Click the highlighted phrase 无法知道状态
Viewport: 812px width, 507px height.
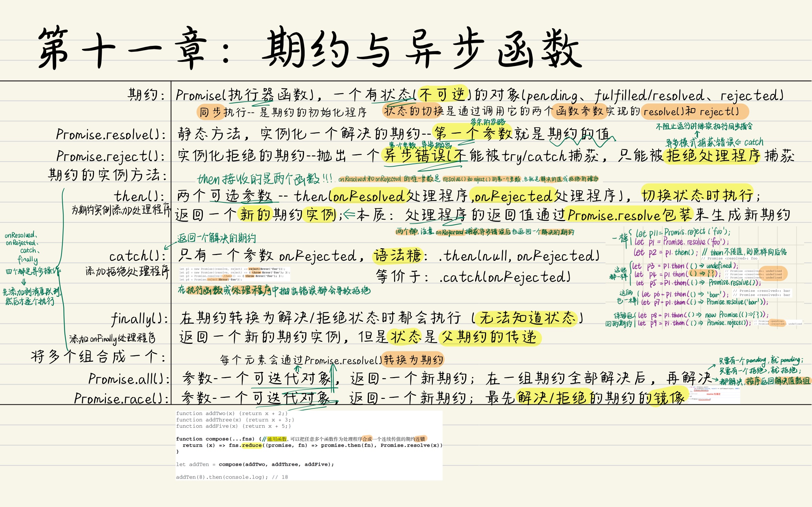[x=527, y=318]
